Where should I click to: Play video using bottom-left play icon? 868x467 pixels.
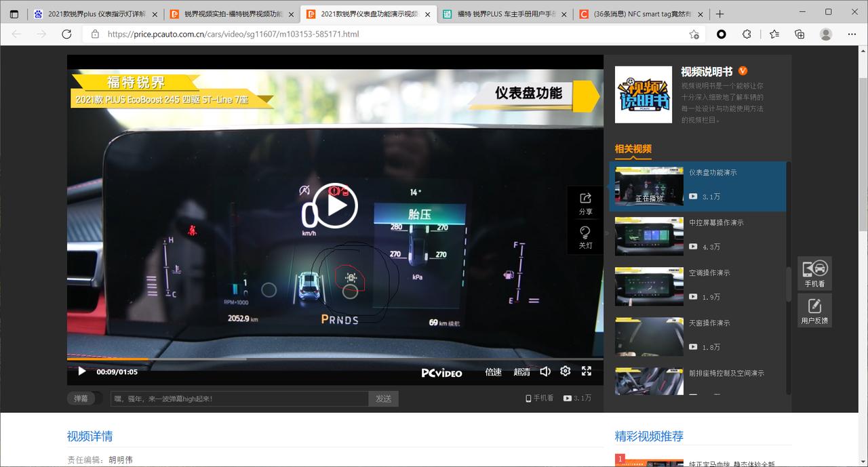(x=82, y=371)
